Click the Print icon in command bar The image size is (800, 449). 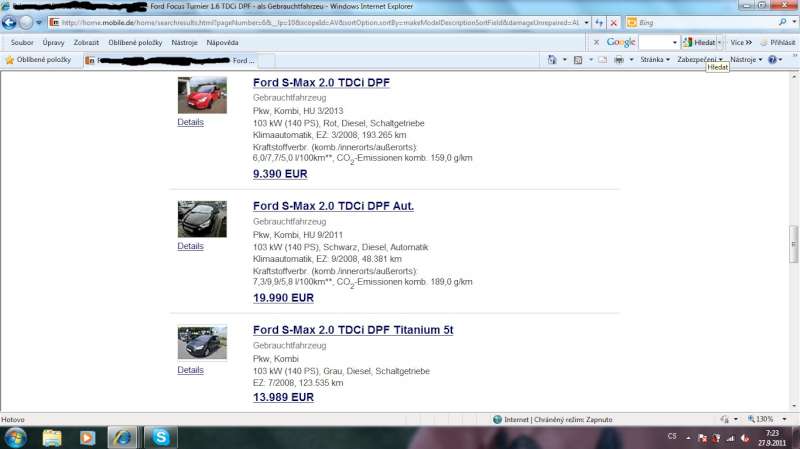click(619, 60)
